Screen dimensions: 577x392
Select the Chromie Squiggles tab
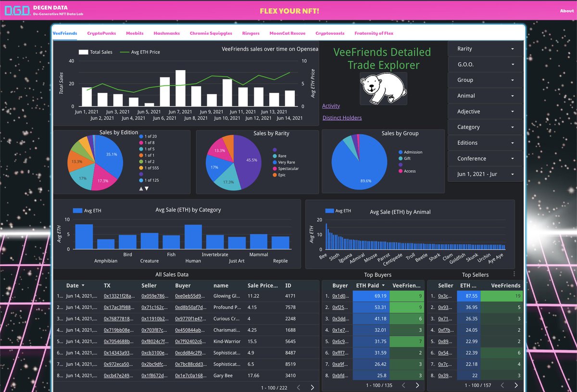(x=211, y=33)
